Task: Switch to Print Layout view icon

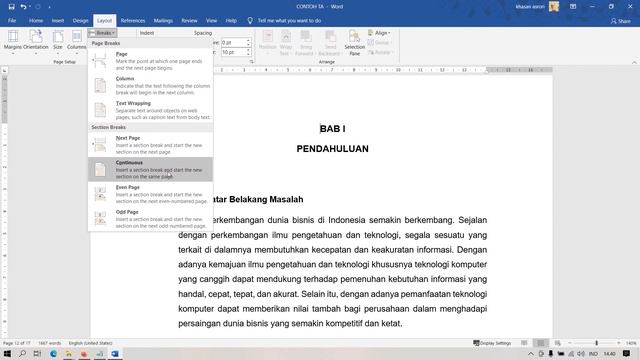Action: (x=540, y=343)
